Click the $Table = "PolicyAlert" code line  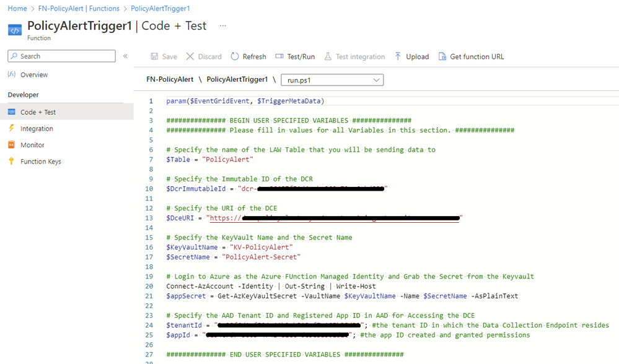click(209, 159)
